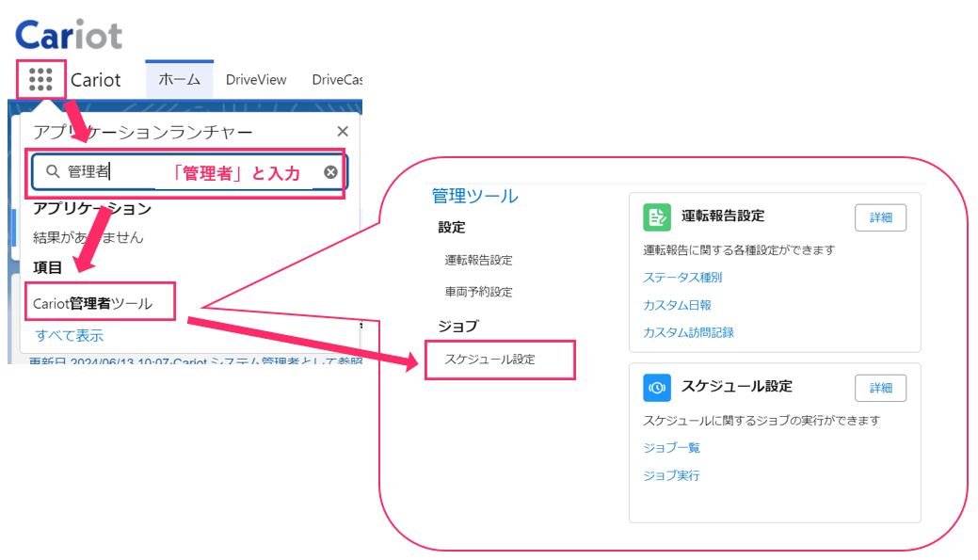Viewport: 978px width, 560px height.
Task: Clear the search field with the X icon
Action: [330, 172]
